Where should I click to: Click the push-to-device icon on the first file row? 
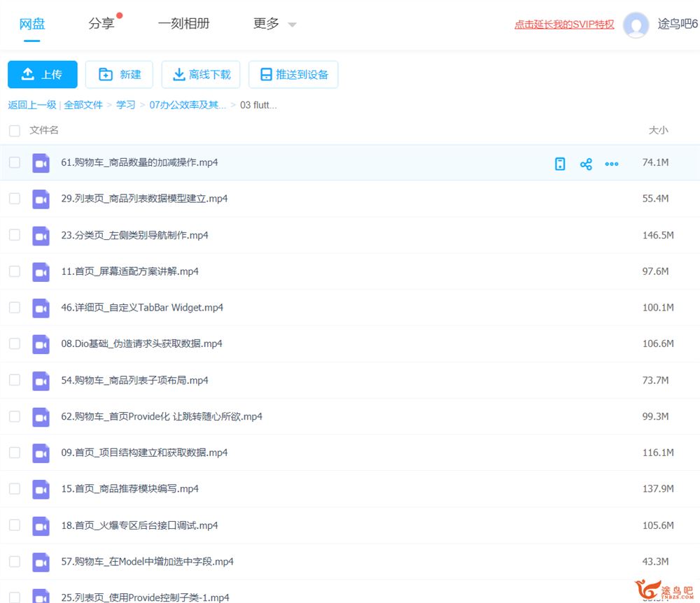click(560, 164)
